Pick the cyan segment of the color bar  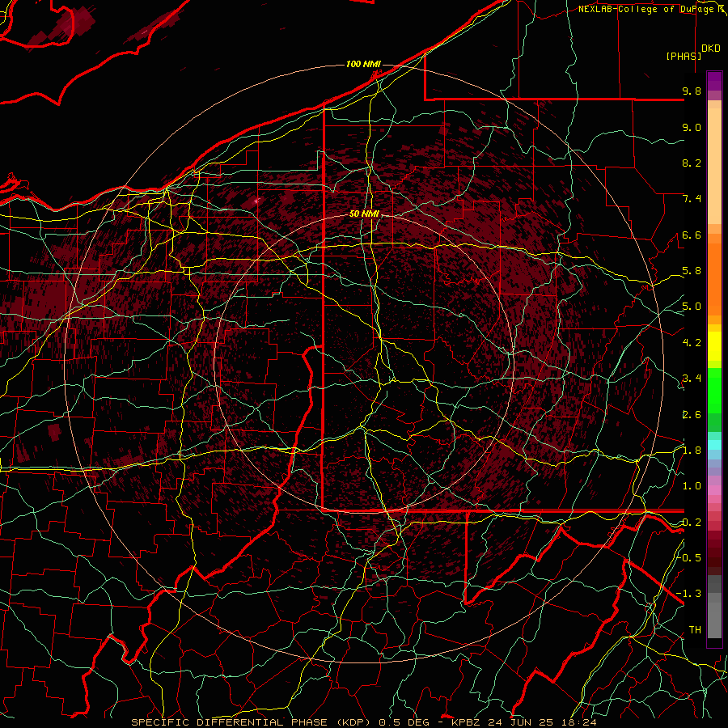point(714,444)
